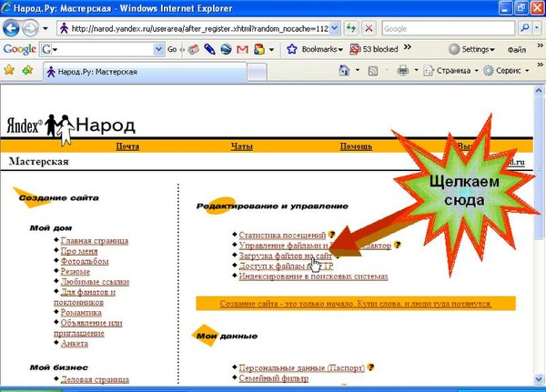
Task: Click the Gmail icon in Google toolbar
Action: click(242, 49)
